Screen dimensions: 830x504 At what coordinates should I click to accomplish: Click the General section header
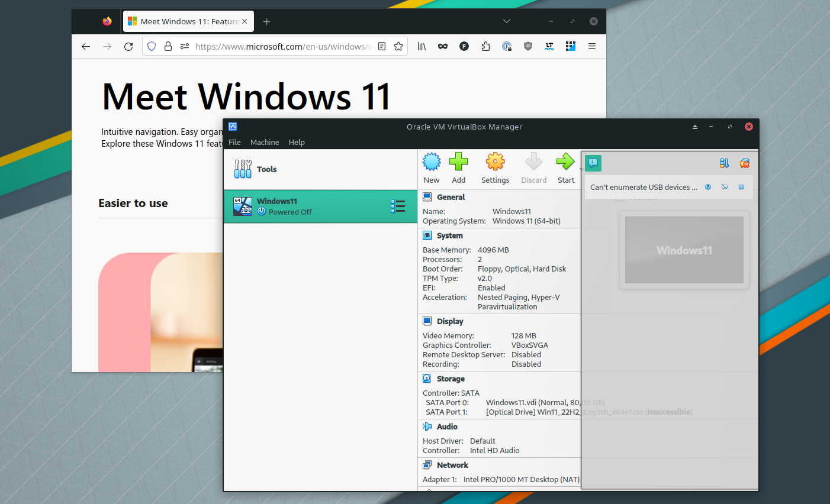[451, 197]
